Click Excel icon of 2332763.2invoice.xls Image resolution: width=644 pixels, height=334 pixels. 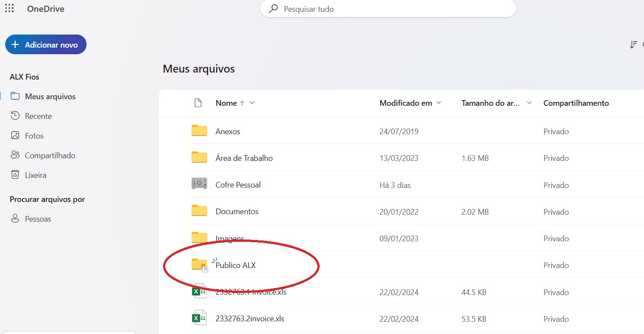[199, 318]
